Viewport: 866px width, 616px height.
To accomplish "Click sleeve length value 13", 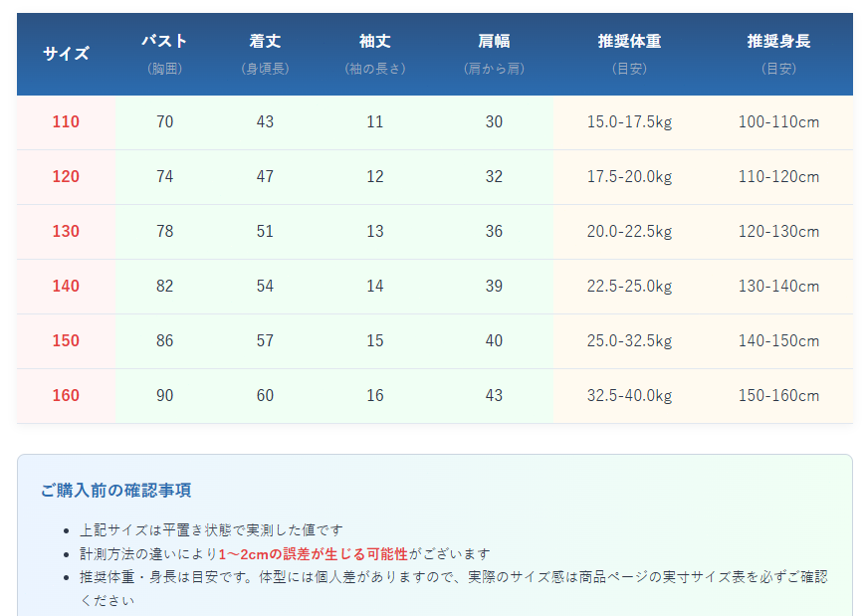I will pos(375,231).
